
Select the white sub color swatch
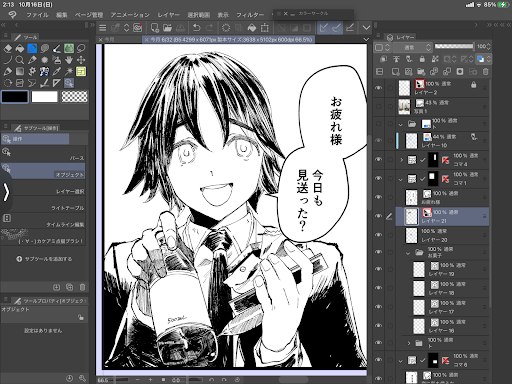(x=44, y=97)
